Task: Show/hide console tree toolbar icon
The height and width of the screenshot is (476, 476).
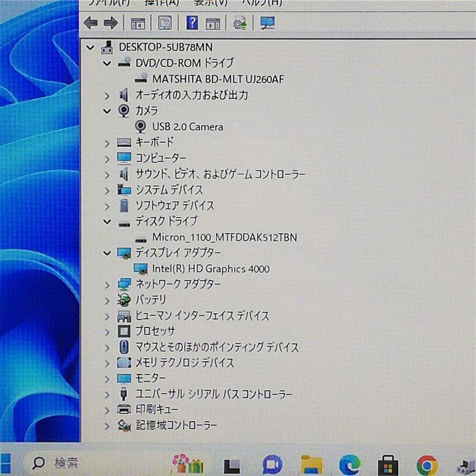Action: coord(138,23)
